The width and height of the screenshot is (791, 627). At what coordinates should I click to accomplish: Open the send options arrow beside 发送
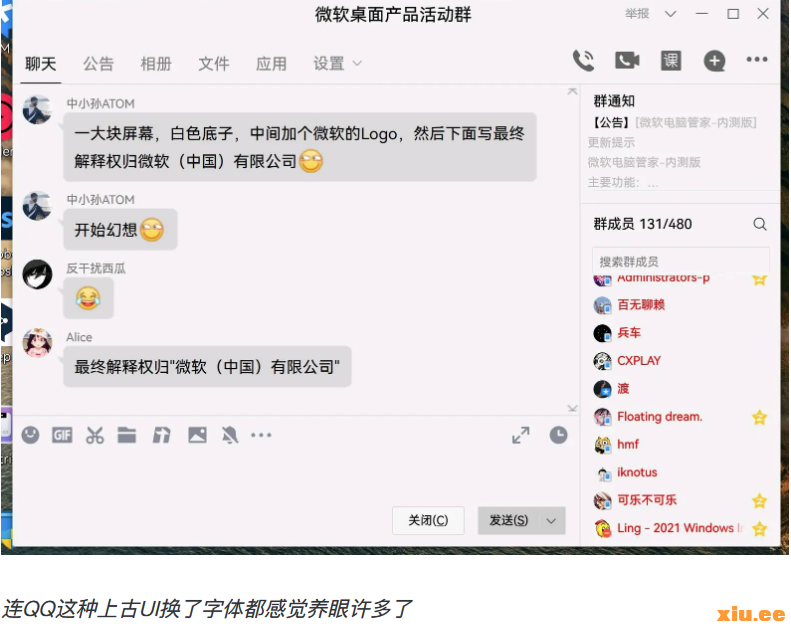[x=551, y=521]
